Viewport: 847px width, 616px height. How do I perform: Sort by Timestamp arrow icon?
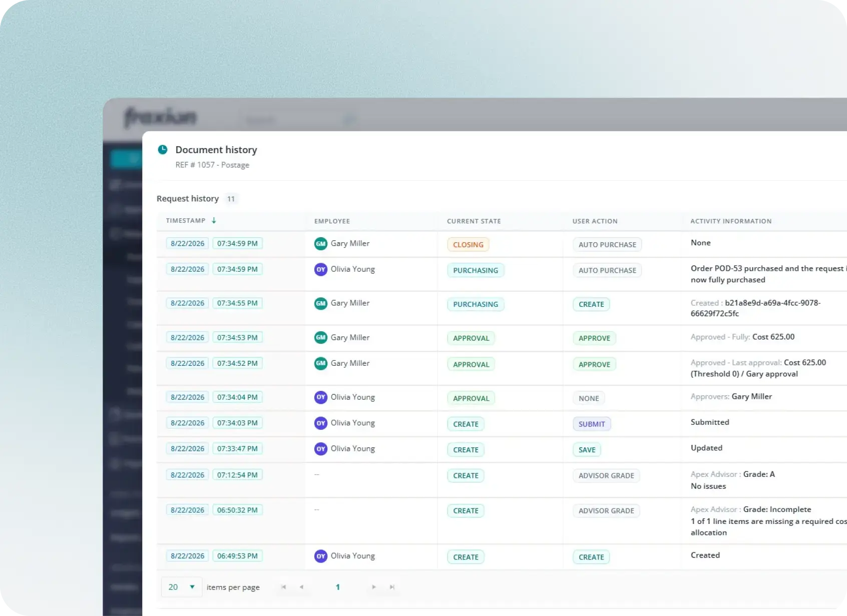point(214,221)
